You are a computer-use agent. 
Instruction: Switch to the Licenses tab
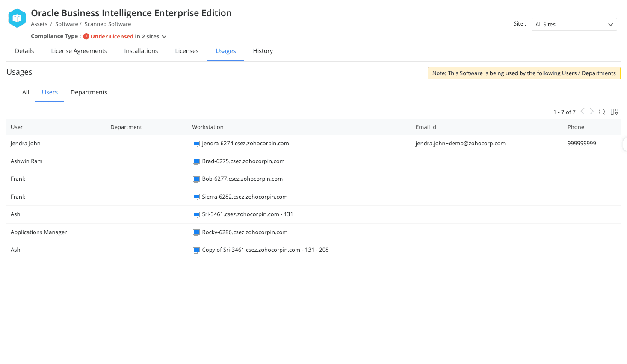point(187,51)
